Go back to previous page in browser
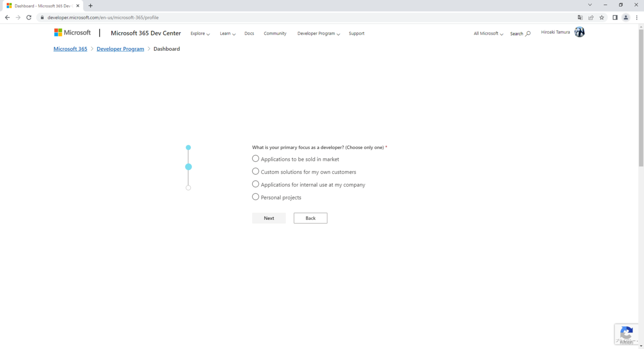 7,18
